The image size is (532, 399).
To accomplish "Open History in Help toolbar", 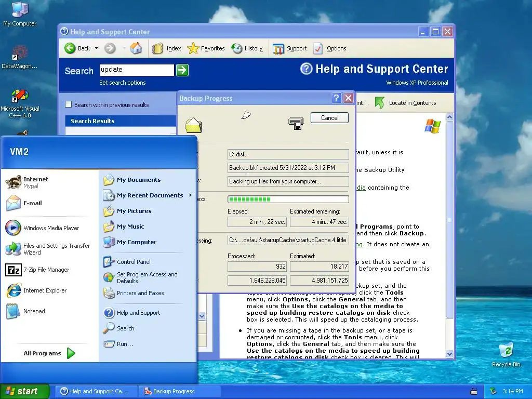I will coord(247,48).
